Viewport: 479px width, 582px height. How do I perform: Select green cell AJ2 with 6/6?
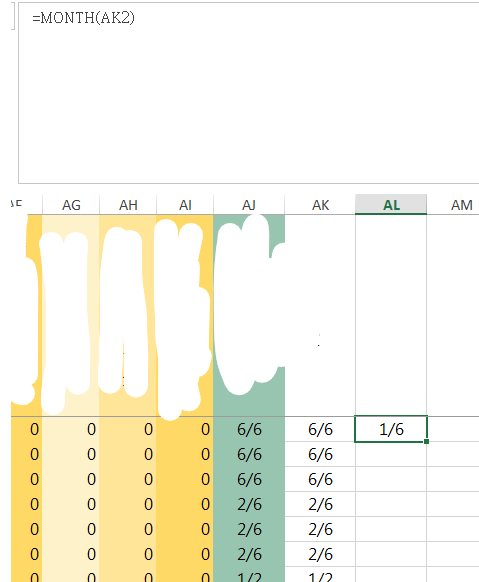[x=249, y=429]
